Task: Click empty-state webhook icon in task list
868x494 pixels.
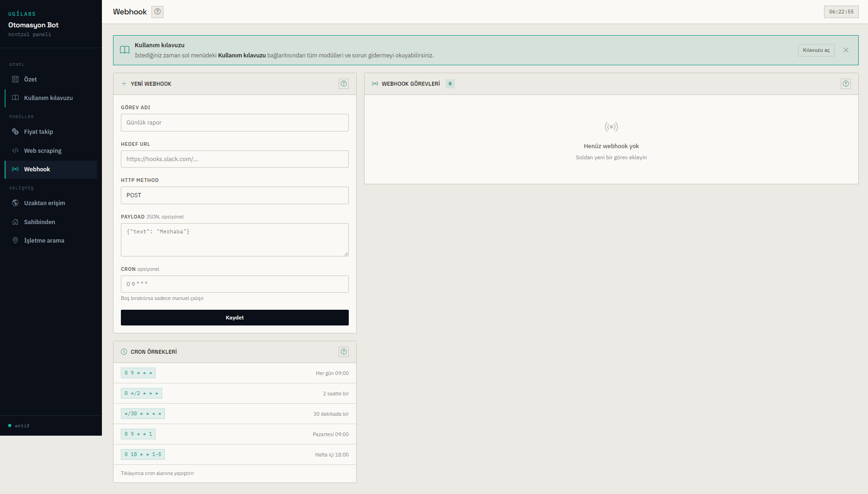Action: pyautogui.click(x=611, y=127)
